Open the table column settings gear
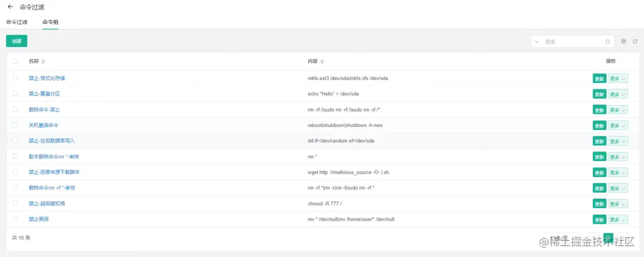This screenshot has height=257, width=644. click(x=624, y=41)
